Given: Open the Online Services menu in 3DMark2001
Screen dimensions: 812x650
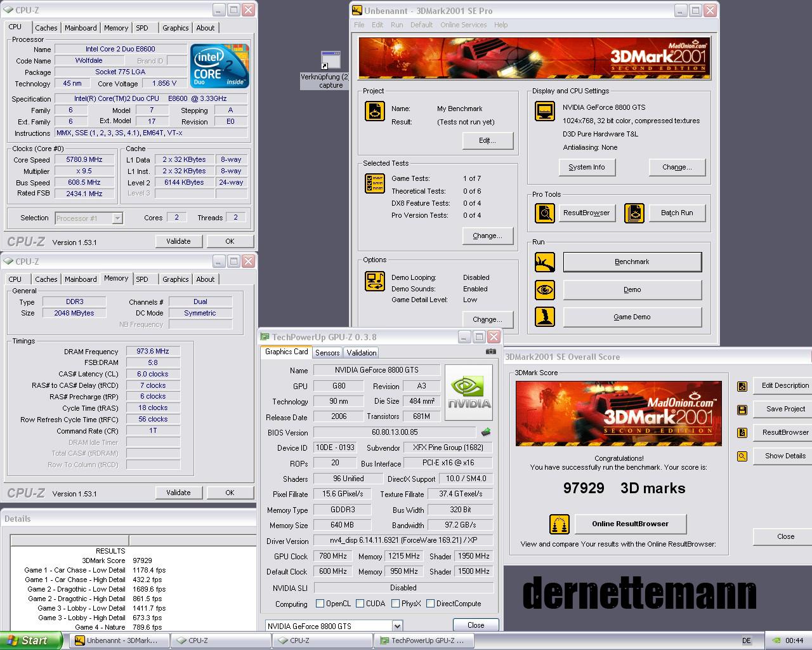Looking at the screenshot, I should pyautogui.click(x=463, y=25).
